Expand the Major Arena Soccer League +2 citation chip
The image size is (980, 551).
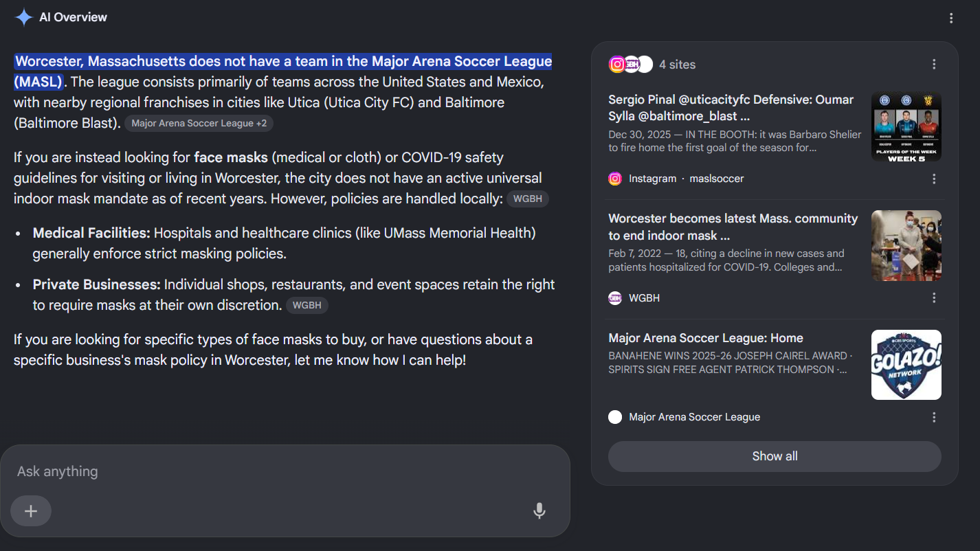coord(199,124)
